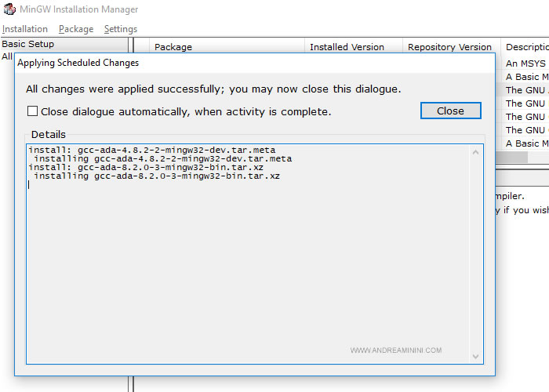The image size is (549, 392).
Task: Select Basic Setup in left panel
Action: click(28, 44)
